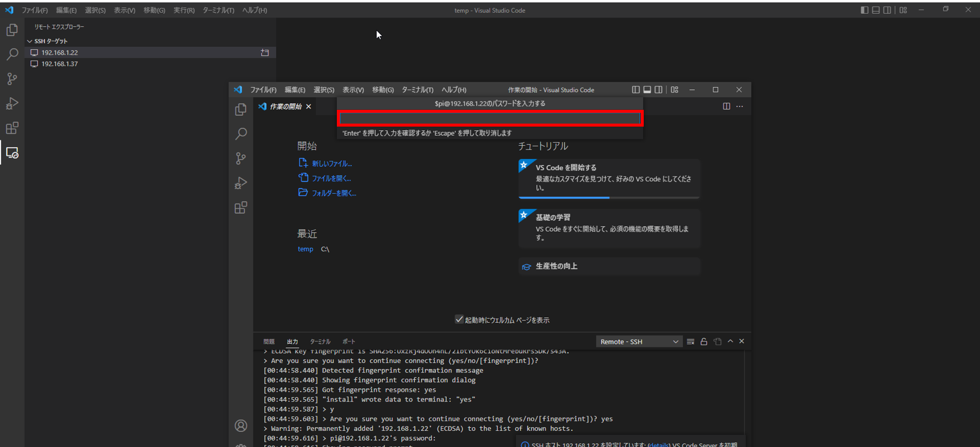Open 基礎の学習 tutorial card

609,229
